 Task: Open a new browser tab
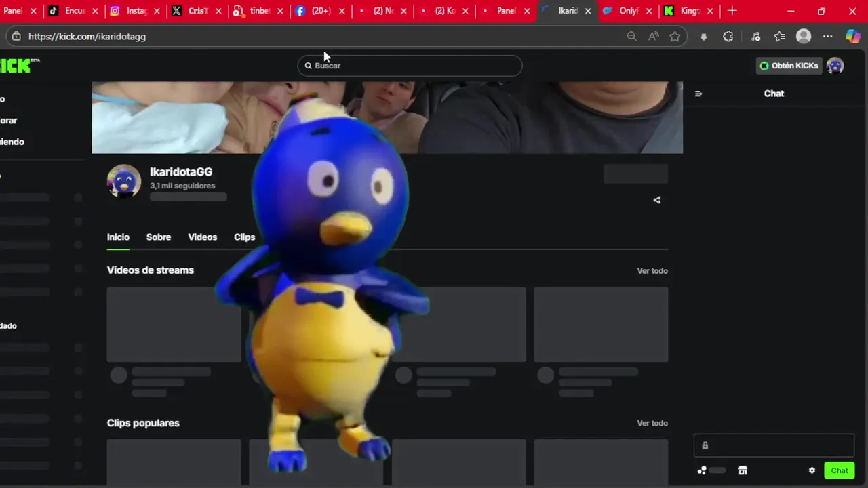(732, 11)
